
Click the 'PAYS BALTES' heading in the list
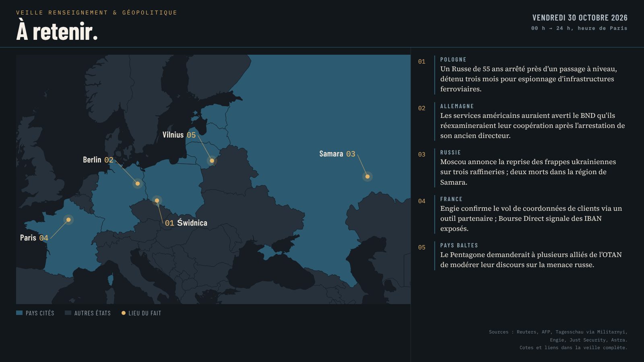(x=459, y=245)
